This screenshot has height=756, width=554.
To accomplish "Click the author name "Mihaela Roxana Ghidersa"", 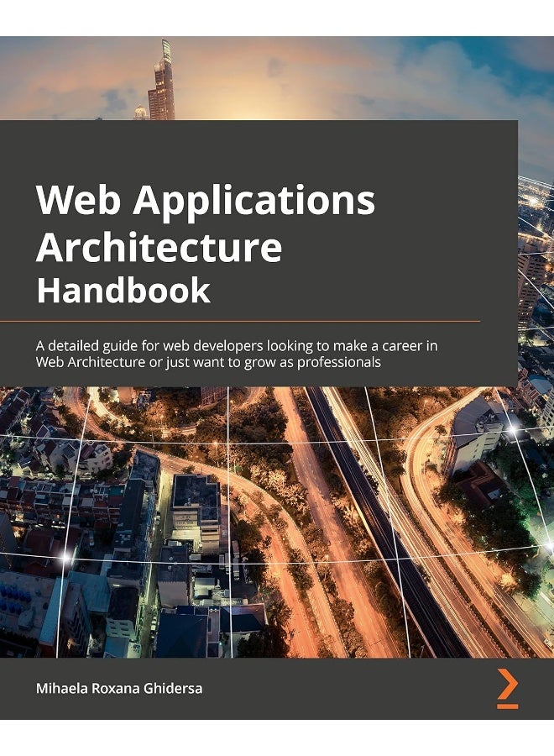I will 119,688.
